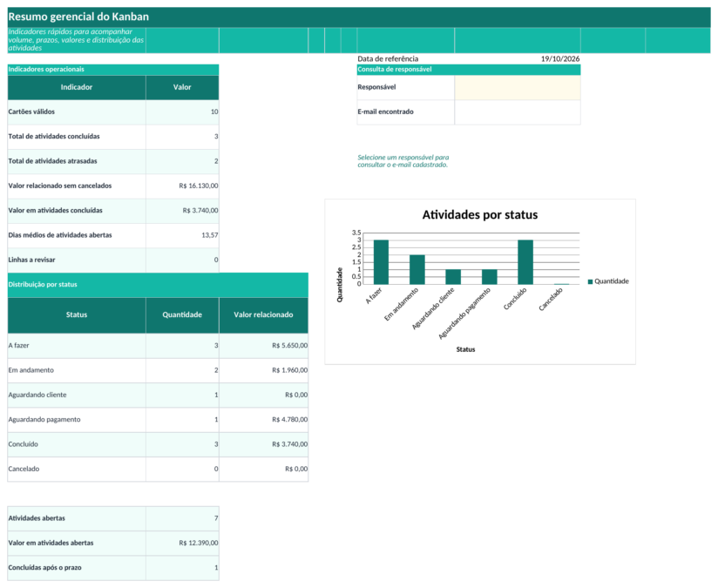Click the 'Atividades abertas' label
This screenshot has height=588, width=718.
click(x=37, y=518)
